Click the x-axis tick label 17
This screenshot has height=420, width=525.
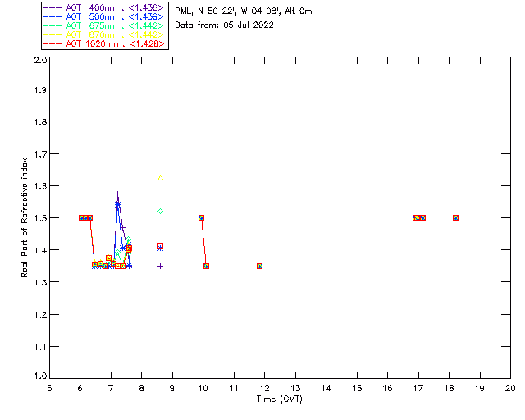click(418, 388)
